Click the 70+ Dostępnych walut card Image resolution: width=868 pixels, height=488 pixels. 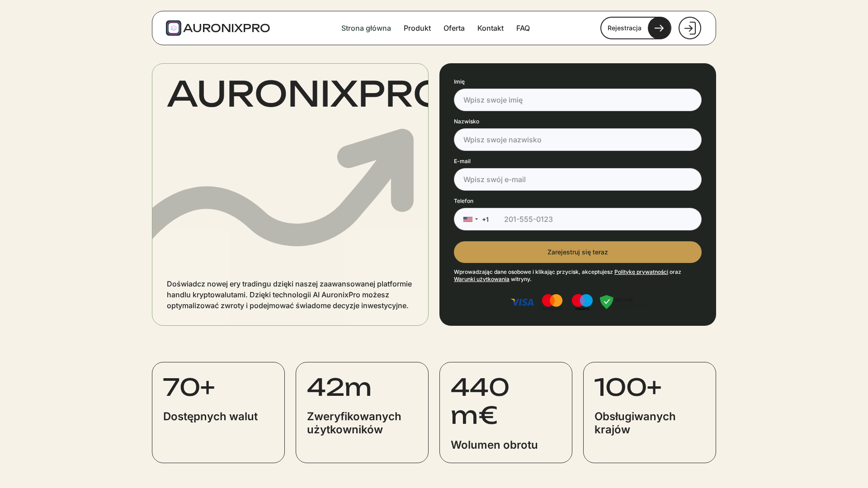[x=218, y=413]
